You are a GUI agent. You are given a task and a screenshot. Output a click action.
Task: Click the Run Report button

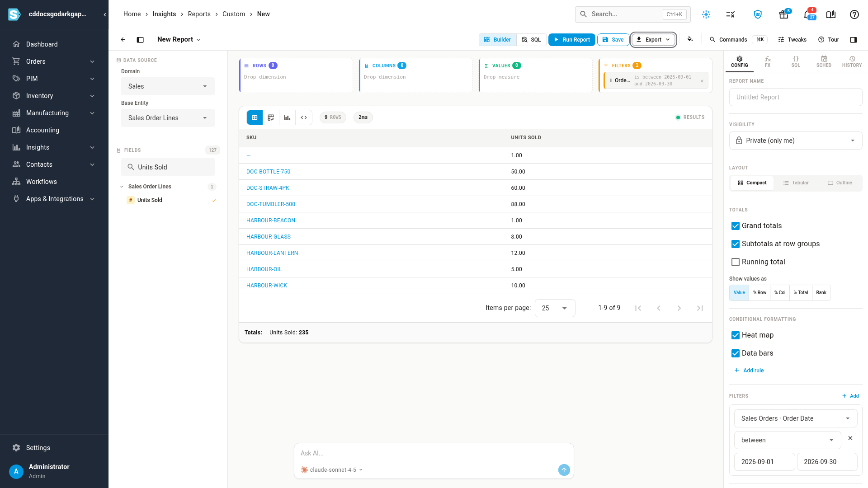click(x=571, y=40)
